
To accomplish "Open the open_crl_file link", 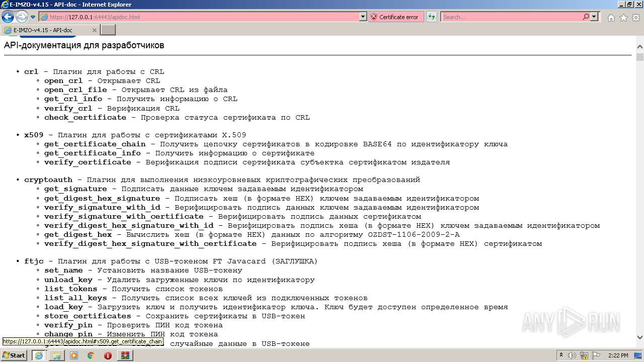I will click(x=75, y=89).
